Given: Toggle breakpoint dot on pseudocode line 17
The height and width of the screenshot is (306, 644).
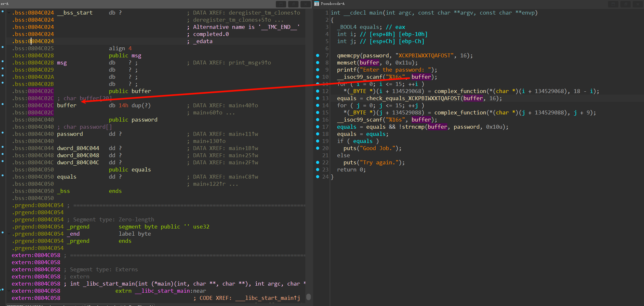Looking at the screenshot, I should pyautogui.click(x=318, y=127).
